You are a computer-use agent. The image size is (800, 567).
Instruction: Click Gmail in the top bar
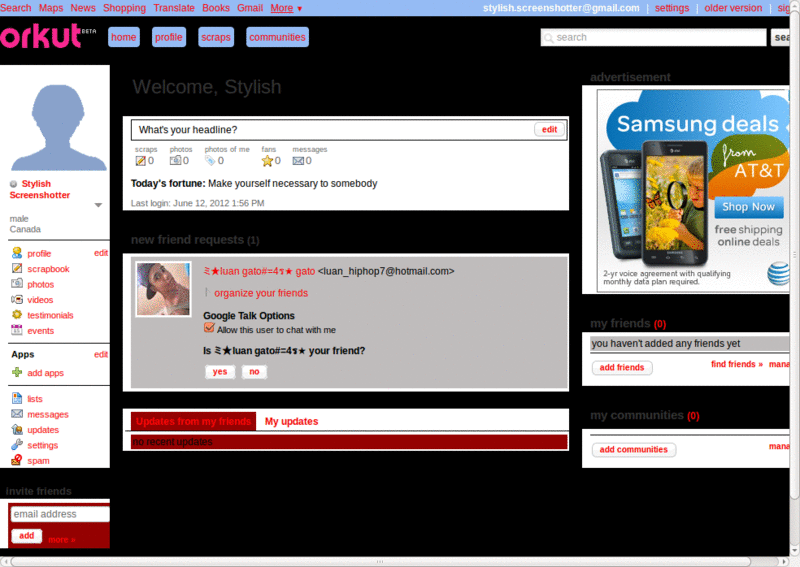click(x=250, y=8)
